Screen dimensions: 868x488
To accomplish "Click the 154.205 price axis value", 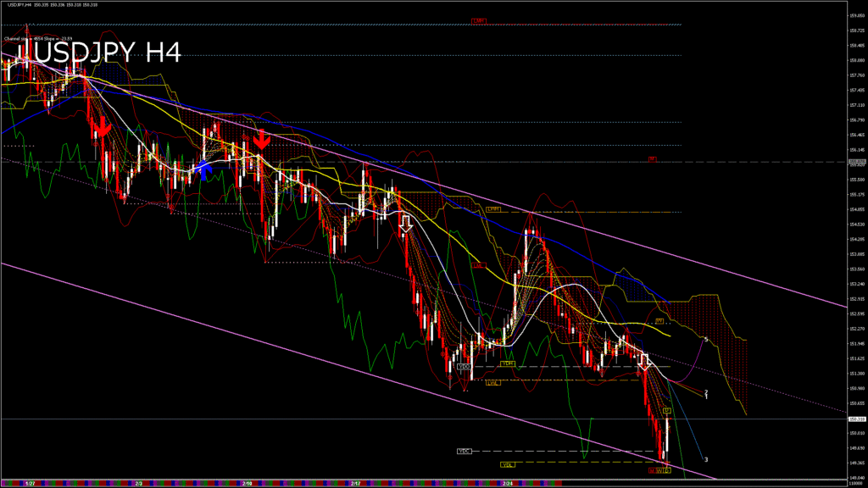I will coord(857,239).
